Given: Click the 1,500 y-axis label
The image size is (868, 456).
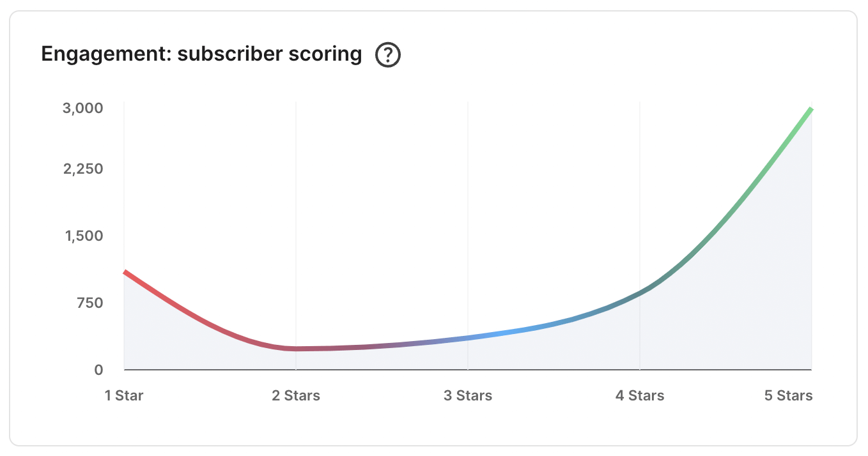Looking at the screenshot, I should (83, 236).
